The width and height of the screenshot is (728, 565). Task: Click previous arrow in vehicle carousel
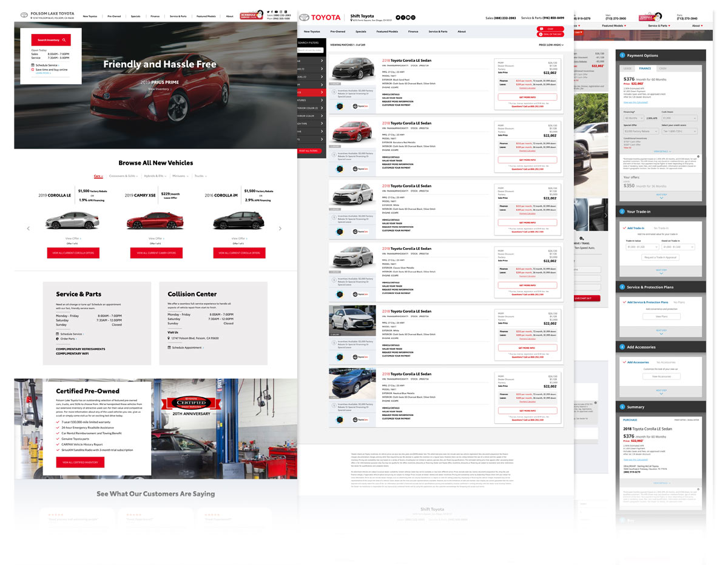(x=28, y=229)
